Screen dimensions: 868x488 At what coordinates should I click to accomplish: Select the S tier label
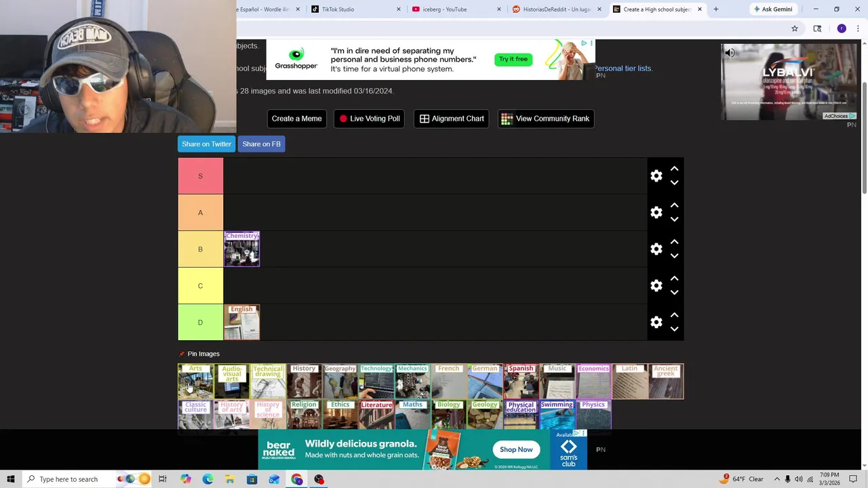(x=200, y=176)
